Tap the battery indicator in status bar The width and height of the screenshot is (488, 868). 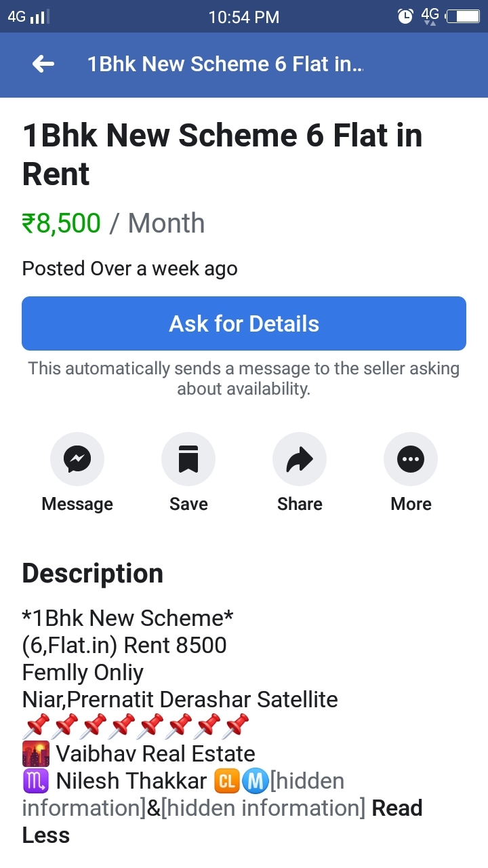click(x=463, y=16)
